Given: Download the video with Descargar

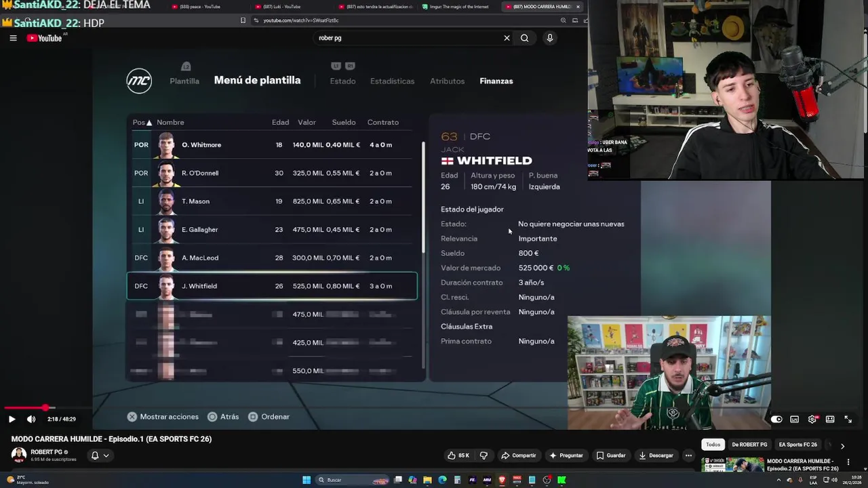Looking at the screenshot, I should pos(656,455).
